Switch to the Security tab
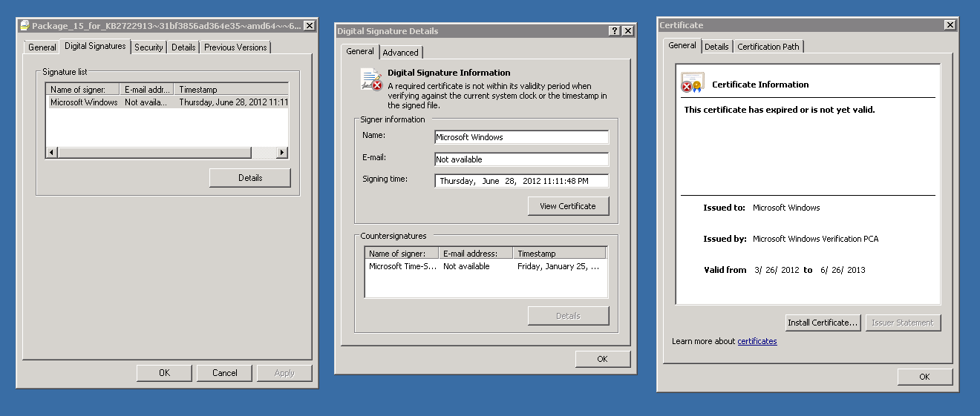The image size is (980, 416). coord(148,47)
